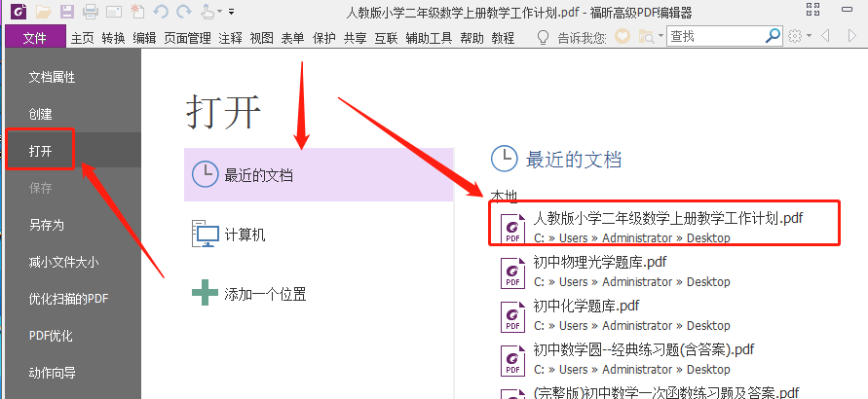This screenshot has height=399, width=868.
Task: Switch to the 保护 tab
Action: click(x=324, y=38)
